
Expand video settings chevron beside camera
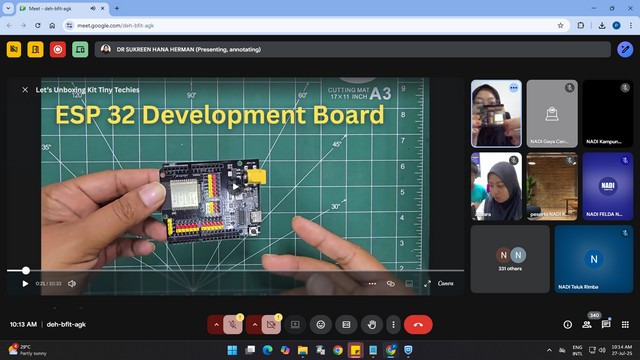[x=255, y=325]
